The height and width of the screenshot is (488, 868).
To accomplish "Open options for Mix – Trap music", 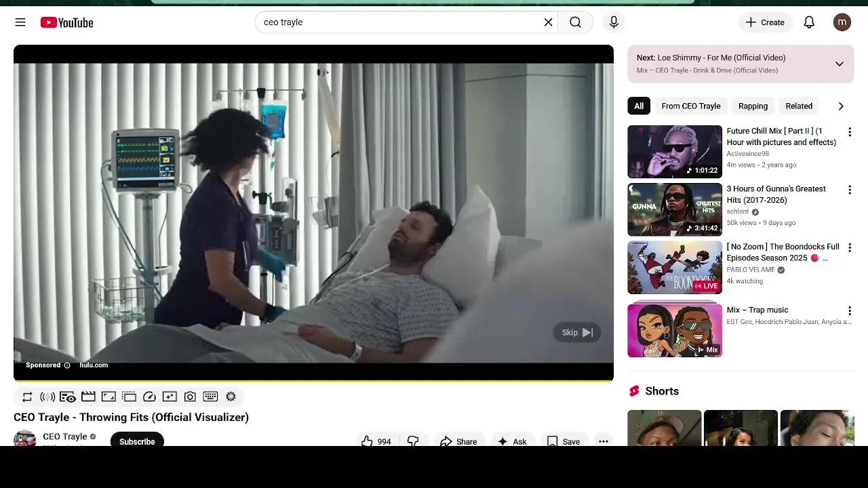I will click(x=849, y=310).
